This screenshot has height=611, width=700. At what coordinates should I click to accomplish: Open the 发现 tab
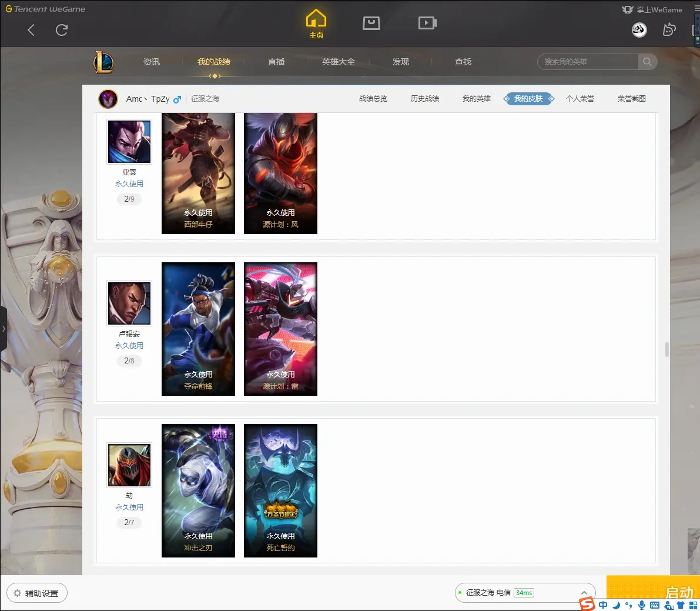point(400,62)
